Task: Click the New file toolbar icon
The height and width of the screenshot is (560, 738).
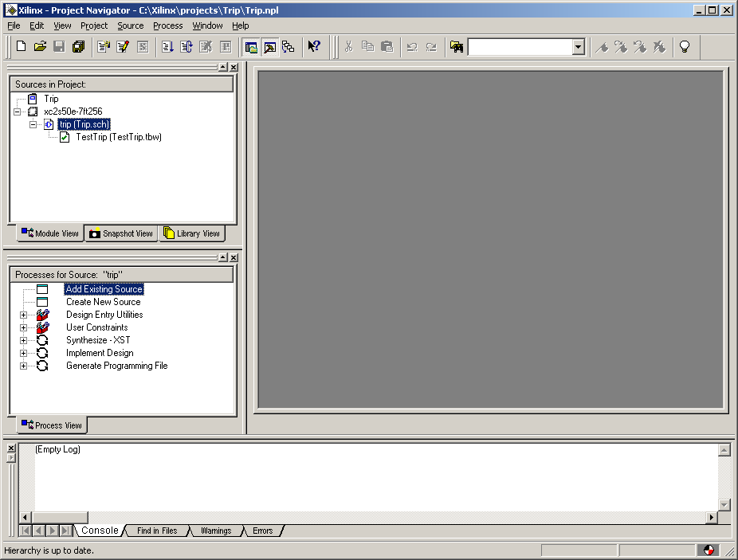Action: click(21, 47)
